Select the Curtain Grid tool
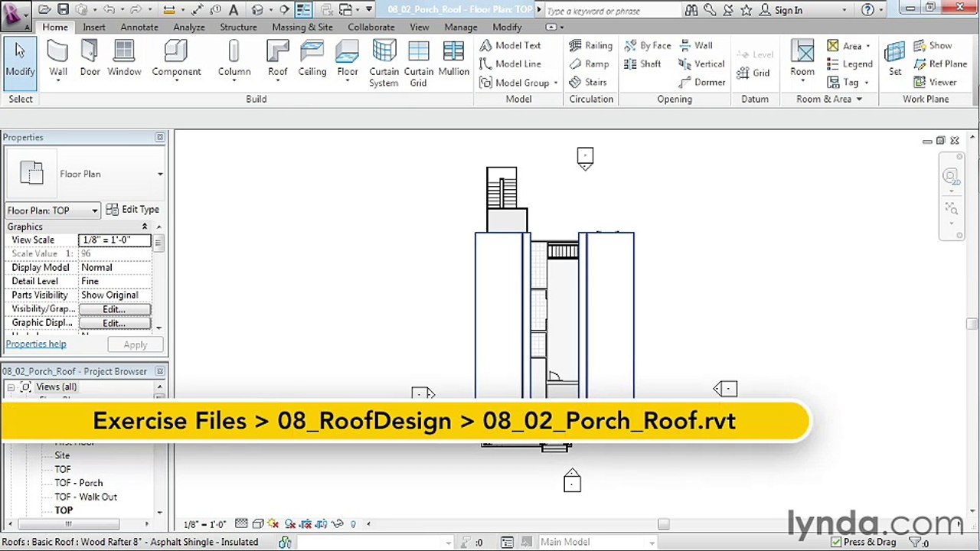This screenshot has width=980, height=551. pyautogui.click(x=419, y=64)
